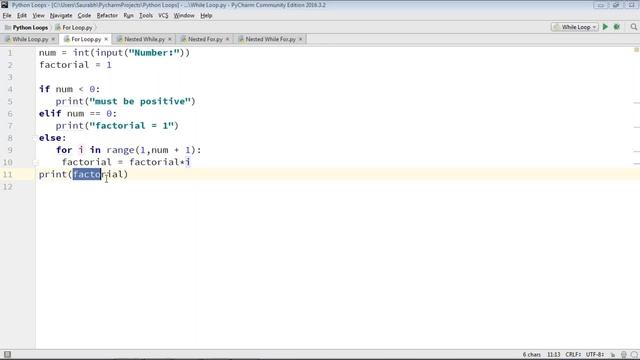Click "else:" keyword on line 8
Screen dimensions: 640x360
[x=52, y=138]
